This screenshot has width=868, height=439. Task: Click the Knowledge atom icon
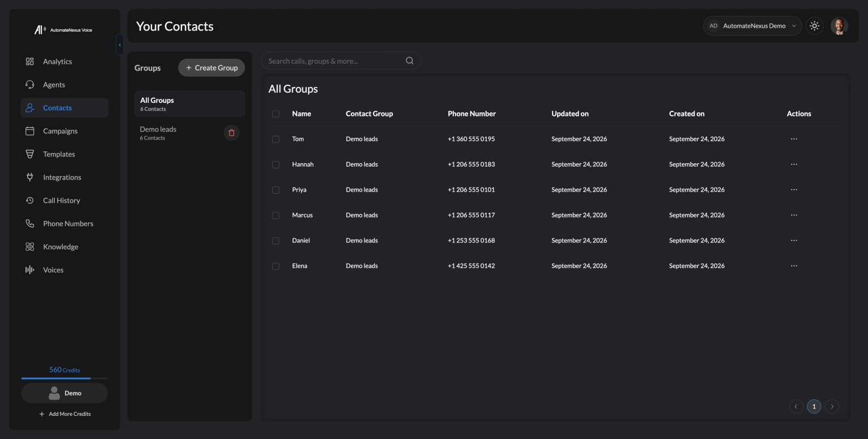coord(30,247)
